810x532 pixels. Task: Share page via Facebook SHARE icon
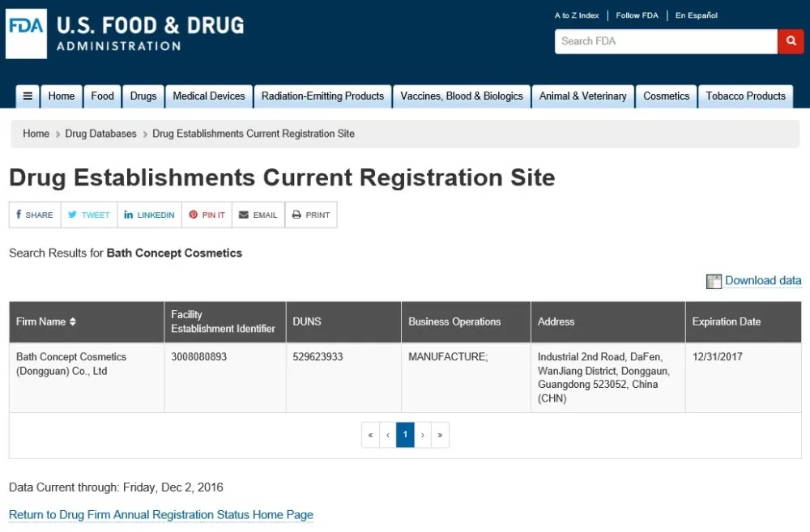tap(35, 215)
